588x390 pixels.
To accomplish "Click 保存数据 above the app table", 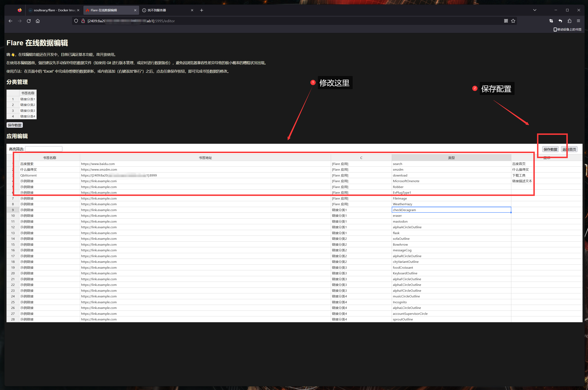I will coord(550,149).
